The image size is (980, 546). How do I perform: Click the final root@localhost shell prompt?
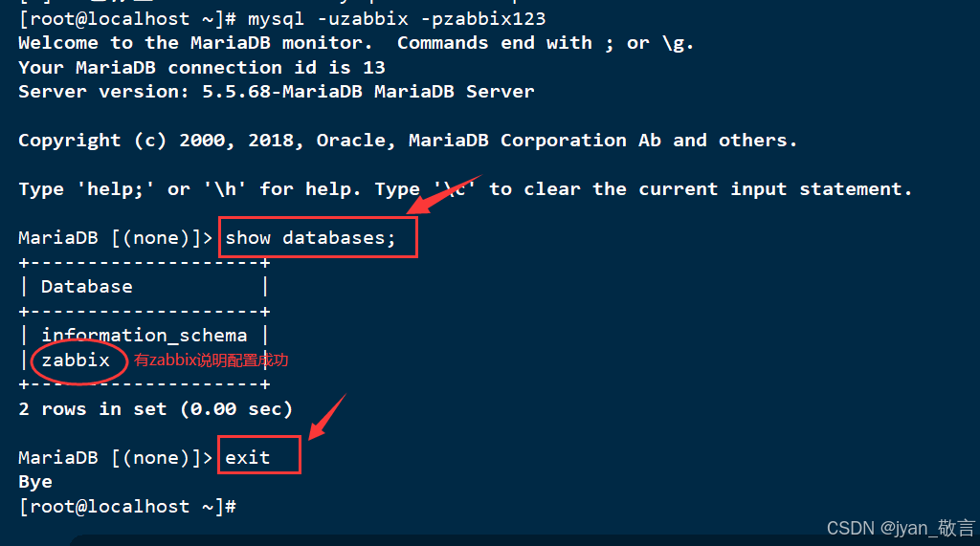[127, 507]
